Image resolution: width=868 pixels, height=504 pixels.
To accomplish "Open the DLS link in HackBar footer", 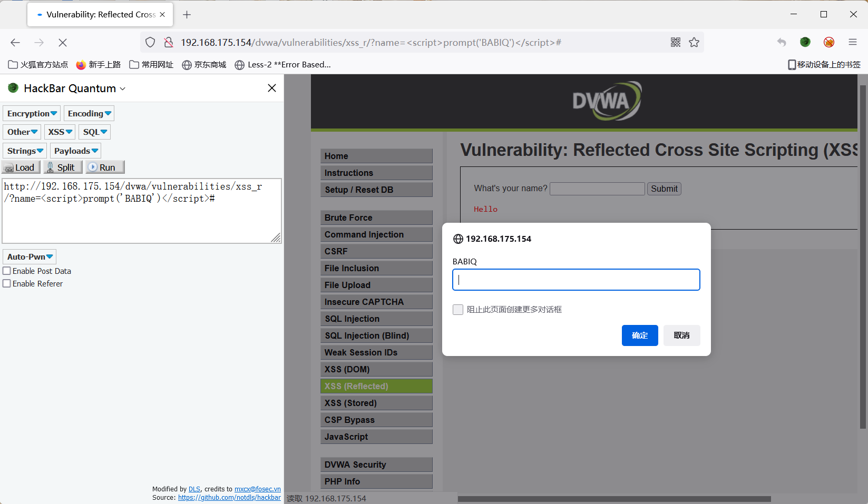I will point(194,489).
